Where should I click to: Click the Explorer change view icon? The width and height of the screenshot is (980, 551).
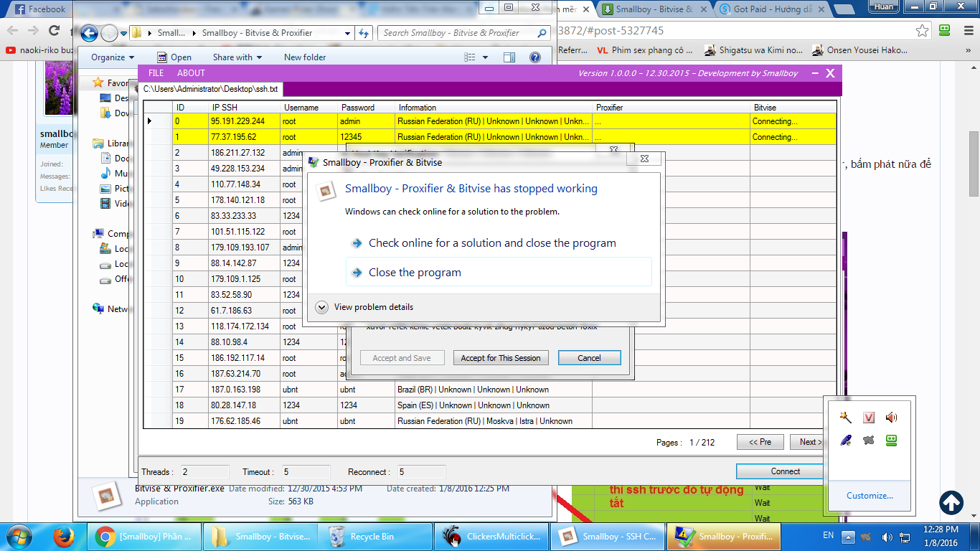[x=470, y=57]
